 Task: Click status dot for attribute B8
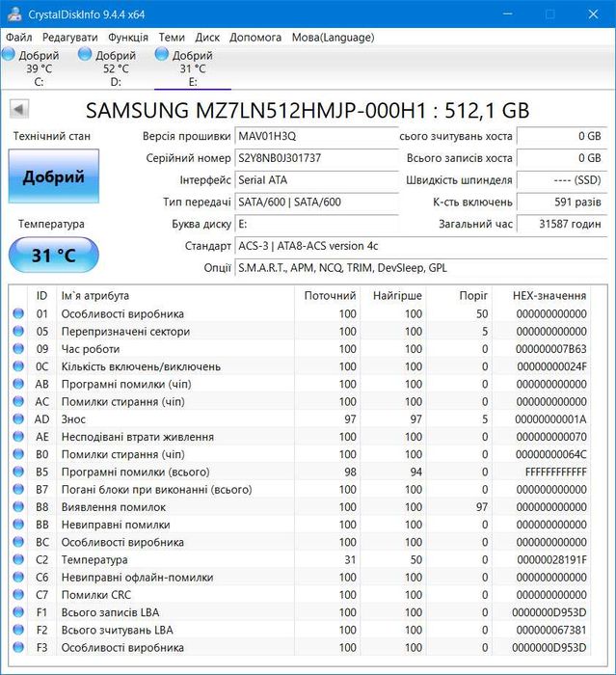pos(18,506)
